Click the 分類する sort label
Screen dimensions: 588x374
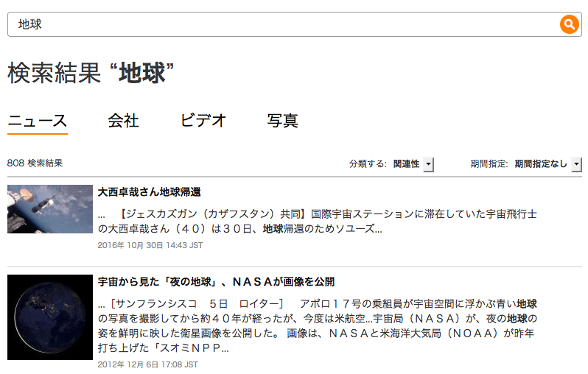click(368, 164)
